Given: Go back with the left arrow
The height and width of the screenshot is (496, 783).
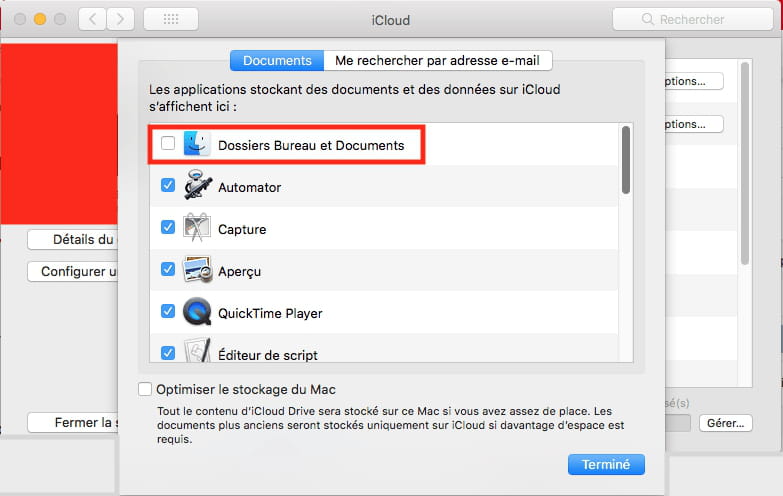Looking at the screenshot, I should [x=92, y=19].
